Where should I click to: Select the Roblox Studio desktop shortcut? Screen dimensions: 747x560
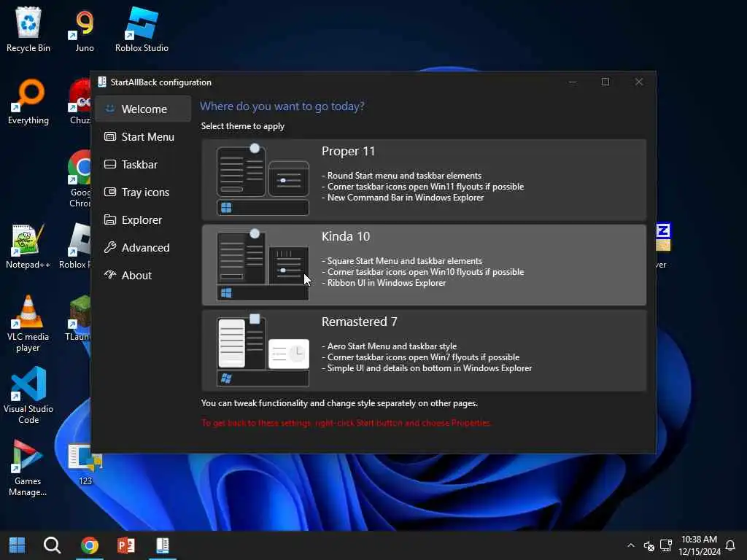pyautogui.click(x=142, y=29)
